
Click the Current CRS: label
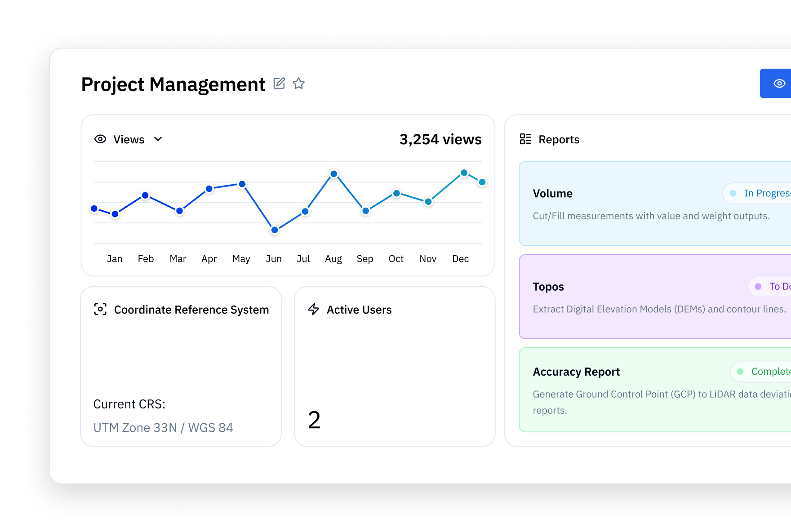click(x=129, y=404)
